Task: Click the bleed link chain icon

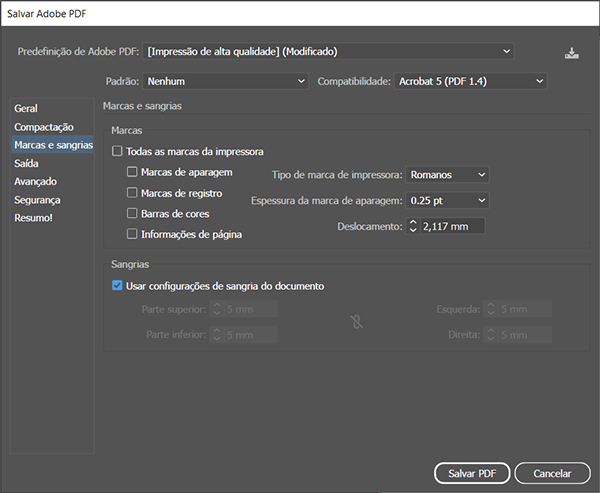Action: coord(354,322)
